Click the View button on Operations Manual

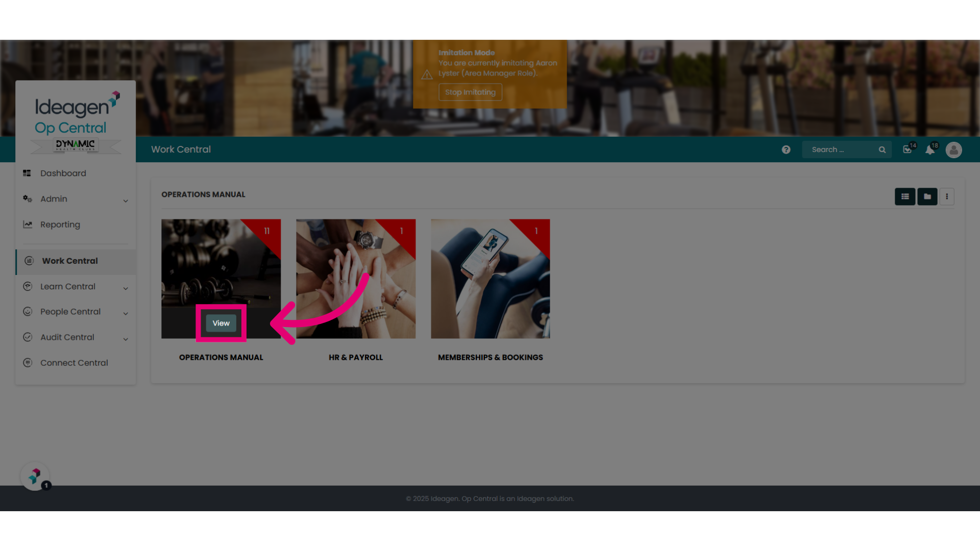[221, 323]
